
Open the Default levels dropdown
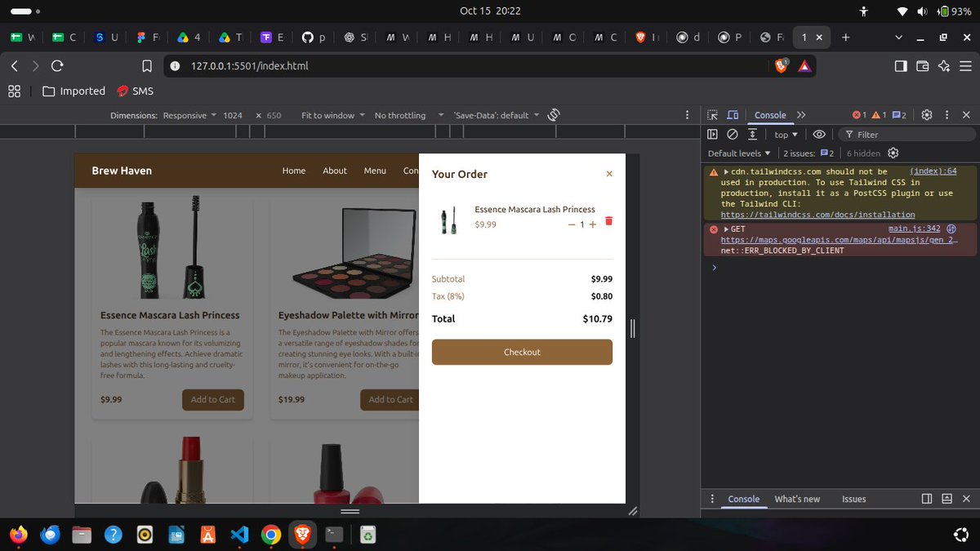[739, 153]
